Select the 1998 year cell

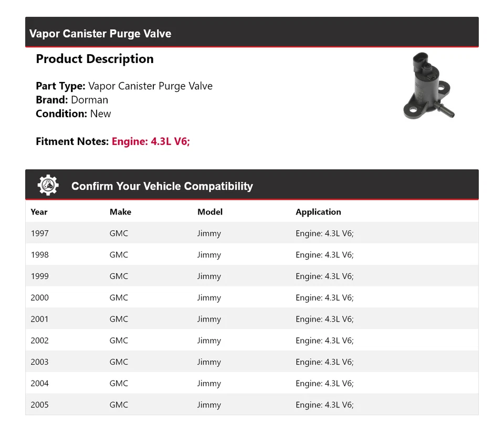39,255
